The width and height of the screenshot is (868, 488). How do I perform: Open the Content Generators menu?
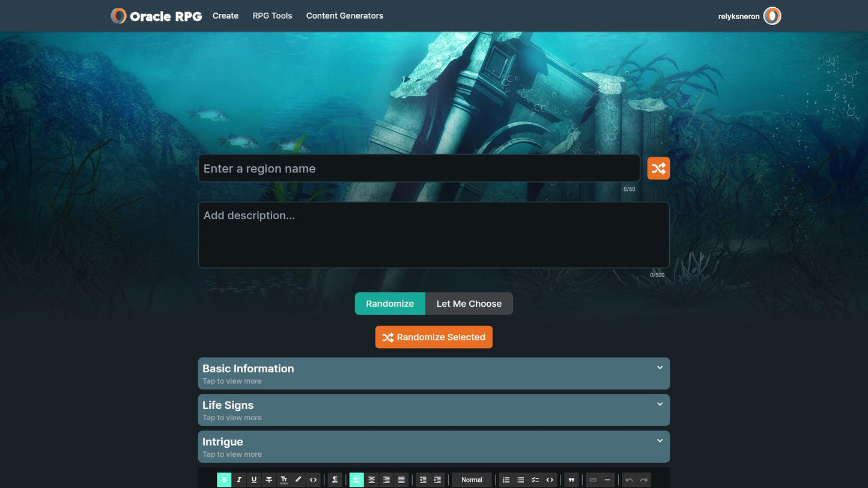tap(344, 16)
